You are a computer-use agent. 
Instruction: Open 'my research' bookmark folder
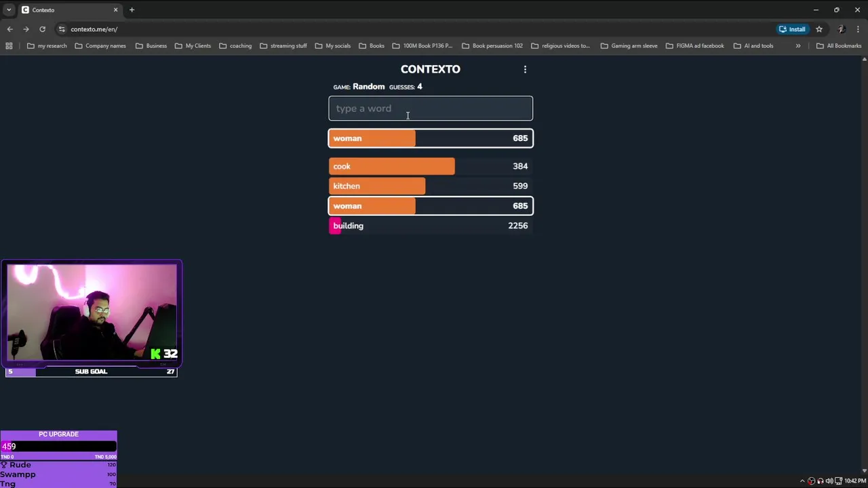click(47, 46)
